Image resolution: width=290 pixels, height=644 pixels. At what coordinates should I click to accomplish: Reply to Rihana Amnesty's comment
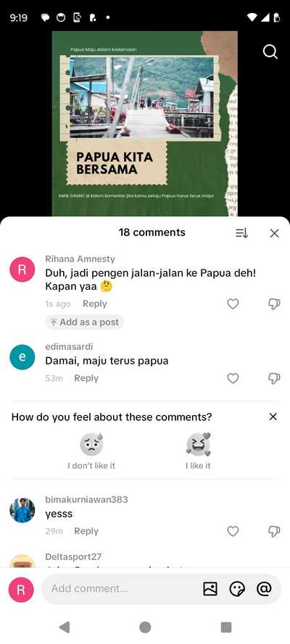(94, 304)
